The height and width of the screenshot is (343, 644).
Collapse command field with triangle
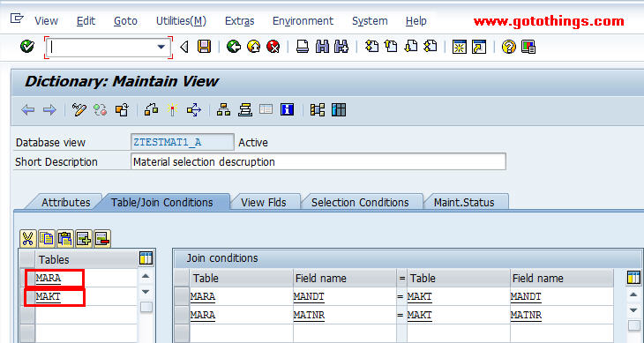click(x=184, y=48)
